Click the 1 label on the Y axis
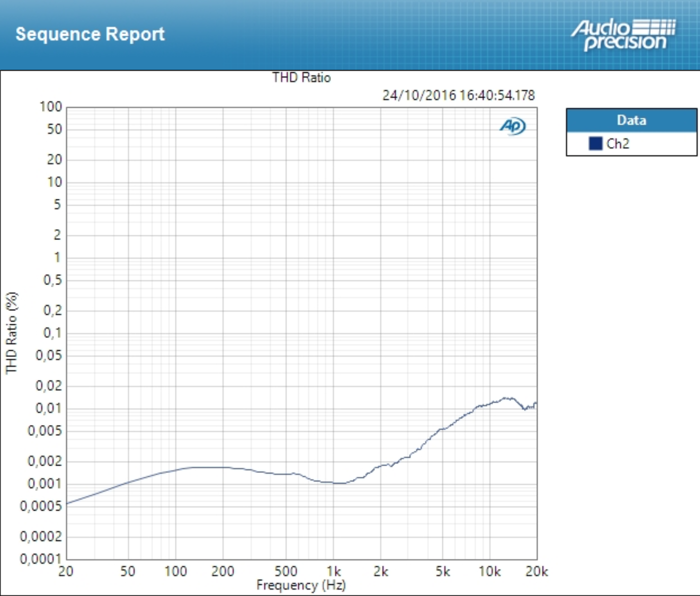700x596 pixels. pyautogui.click(x=57, y=257)
